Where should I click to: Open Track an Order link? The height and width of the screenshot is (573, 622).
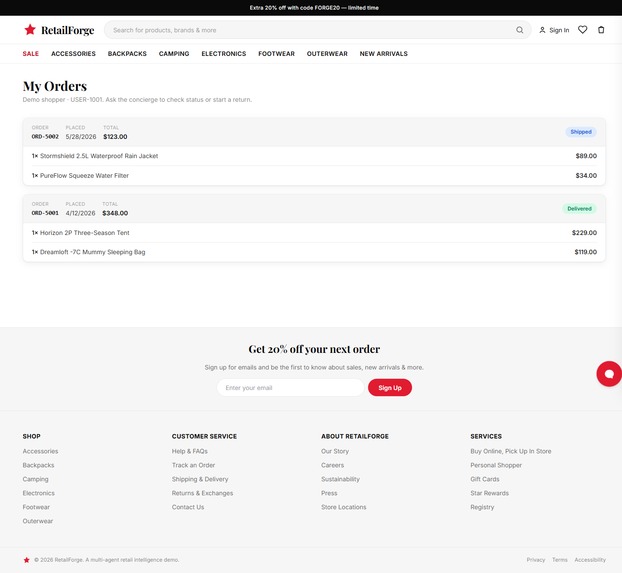pyautogui.click(x=193, y=465)
